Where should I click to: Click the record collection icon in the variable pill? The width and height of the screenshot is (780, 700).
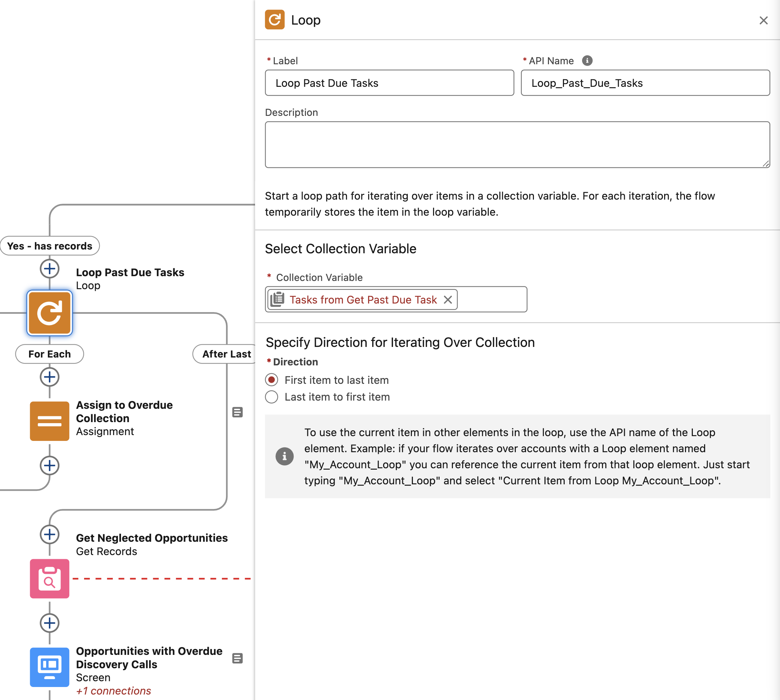pos(277,299)
